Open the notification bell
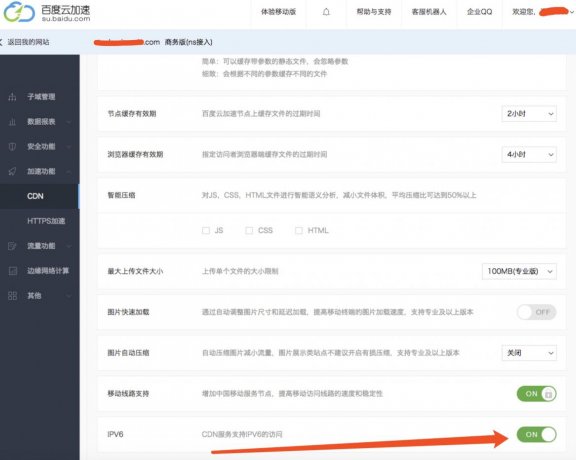The image size is (576, 460). 326,12
